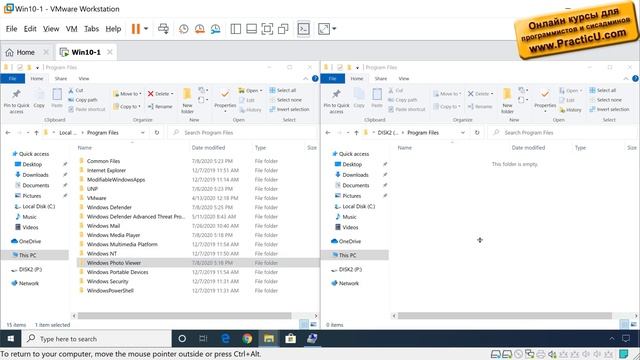This screenshot has height=360, width=640.
Task: Open Microsoft Store from taskbar
Action: 290,339
